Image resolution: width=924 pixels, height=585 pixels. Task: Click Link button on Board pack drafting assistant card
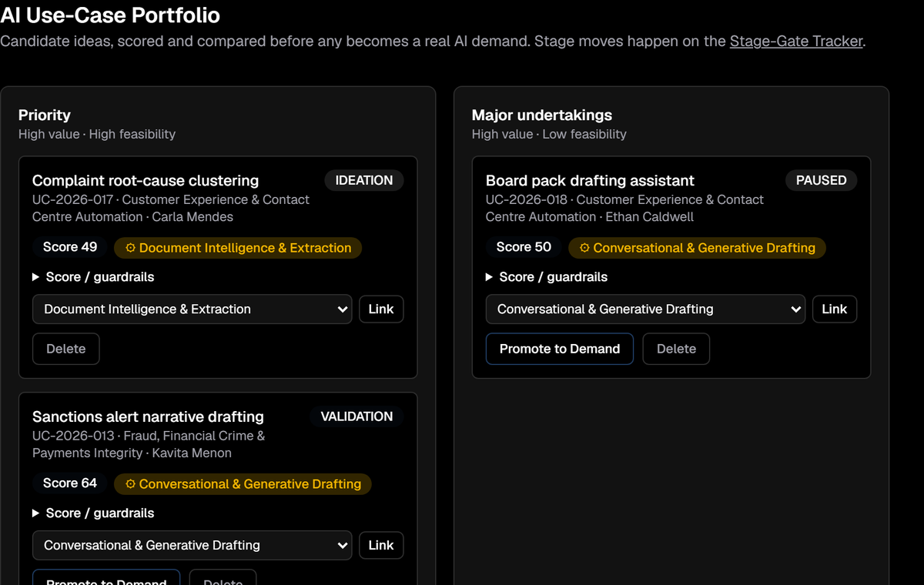click(835, 309)
